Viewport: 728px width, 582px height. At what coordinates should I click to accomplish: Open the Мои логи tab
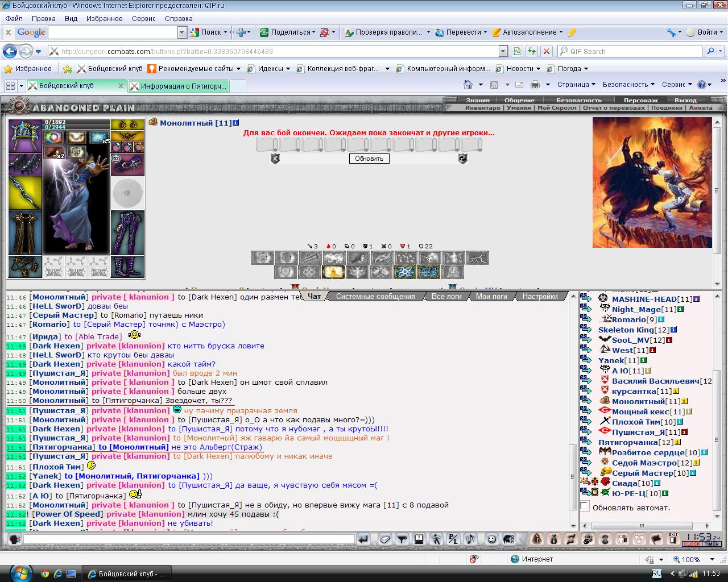(x=491, y=296)
